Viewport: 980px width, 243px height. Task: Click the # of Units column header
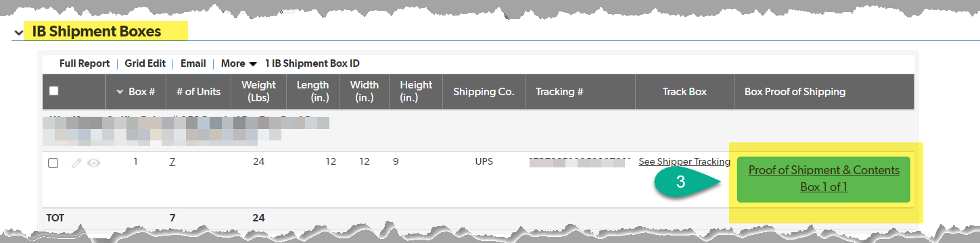(x=199, y=91)
